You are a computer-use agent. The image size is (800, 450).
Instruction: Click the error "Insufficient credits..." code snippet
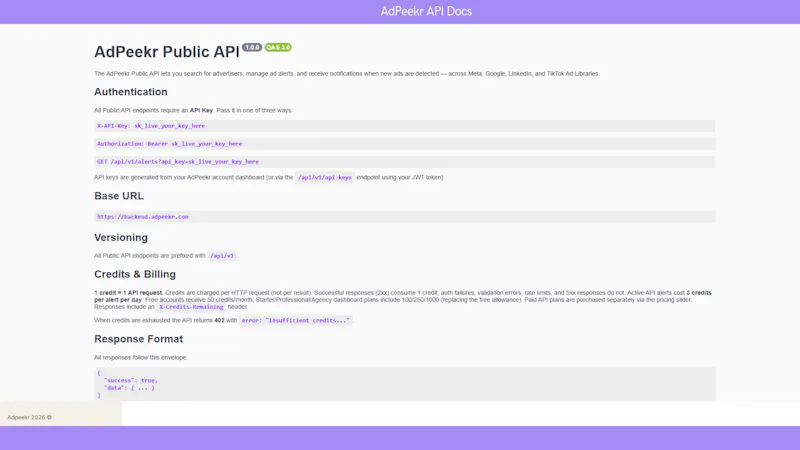(x=295, y=320)
